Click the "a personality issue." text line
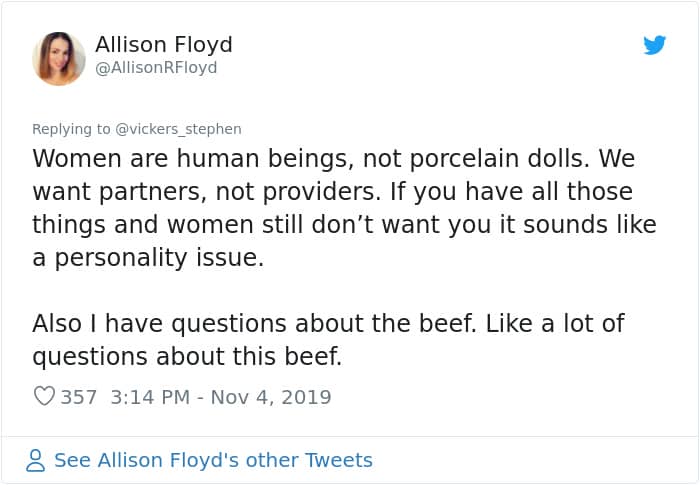The width and height of the screenshot is (700, 485). 148,257
